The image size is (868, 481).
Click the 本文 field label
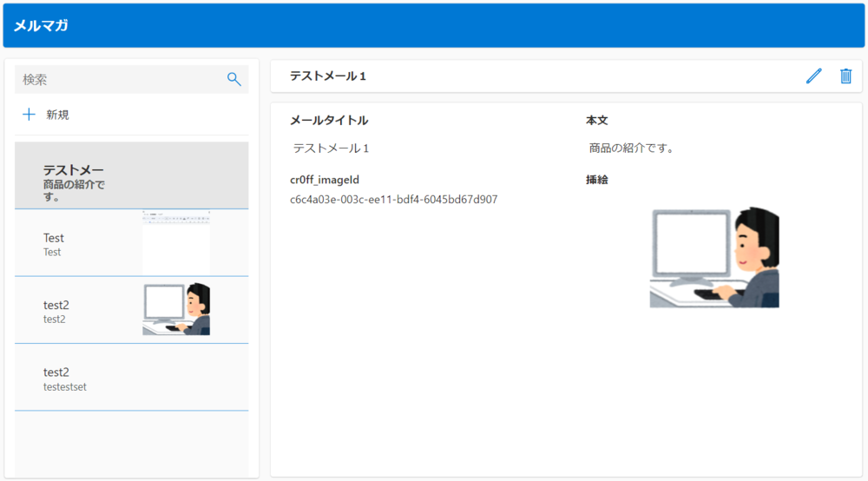coord(597,120)
